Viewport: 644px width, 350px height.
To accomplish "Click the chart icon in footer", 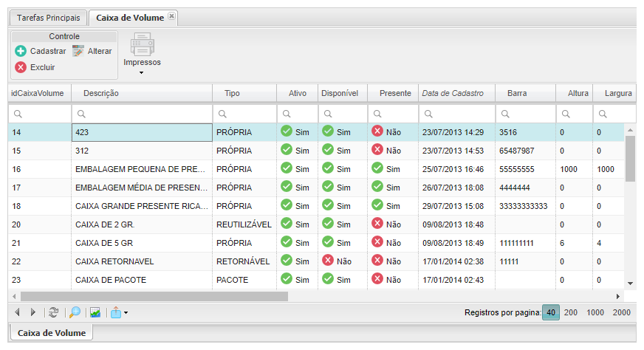I will click(x=95, y=312).
